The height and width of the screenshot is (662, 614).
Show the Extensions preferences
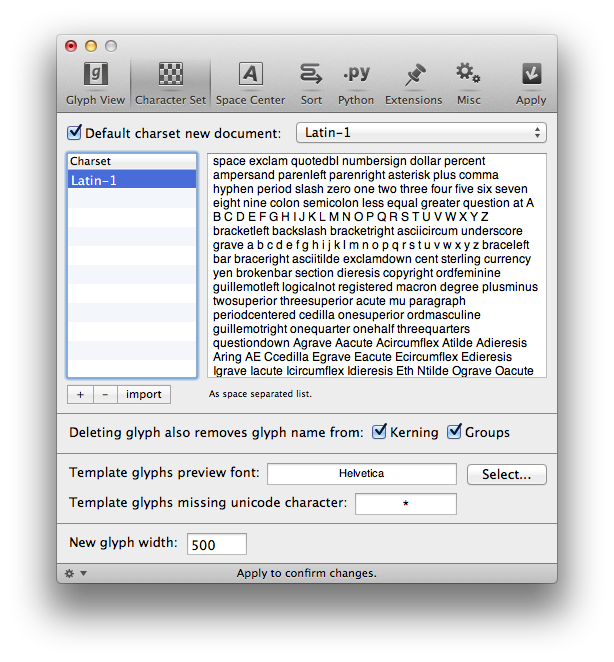(x=414, y=84)
